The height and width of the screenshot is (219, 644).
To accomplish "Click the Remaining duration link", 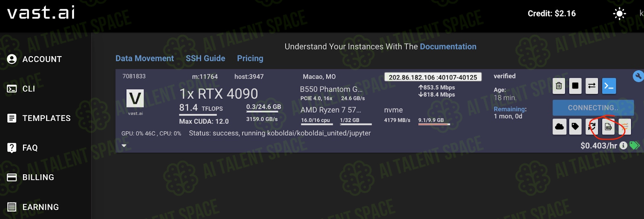I will point(510,109).
